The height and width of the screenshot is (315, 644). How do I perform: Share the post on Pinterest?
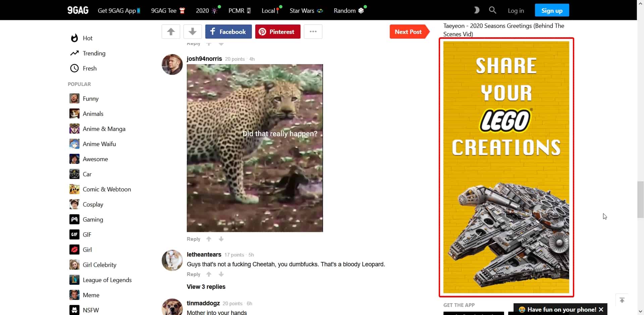[x=278, y=32]
